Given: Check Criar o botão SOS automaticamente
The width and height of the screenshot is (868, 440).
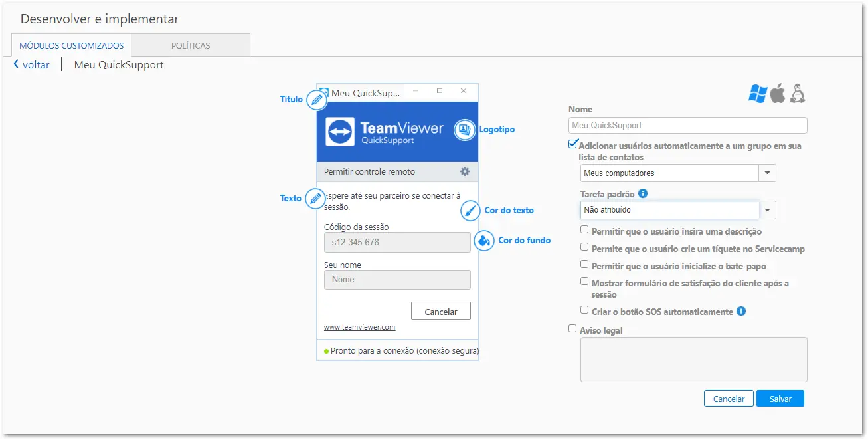Looking at the screenshot, I should click(584, 310).
